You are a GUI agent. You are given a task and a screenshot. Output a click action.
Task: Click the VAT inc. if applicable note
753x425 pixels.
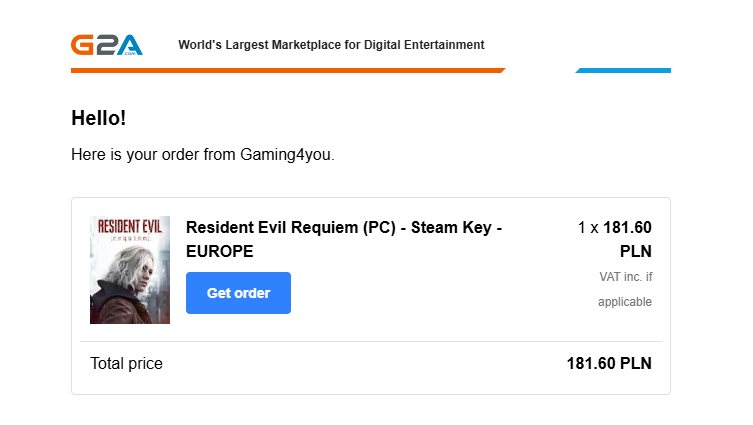point(625,288)
